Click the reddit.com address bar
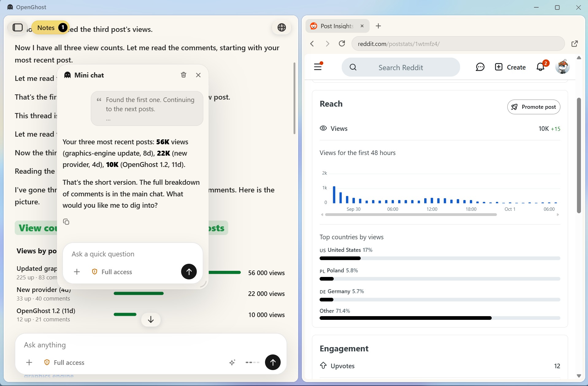588x386 pixels. coord(458,44)
